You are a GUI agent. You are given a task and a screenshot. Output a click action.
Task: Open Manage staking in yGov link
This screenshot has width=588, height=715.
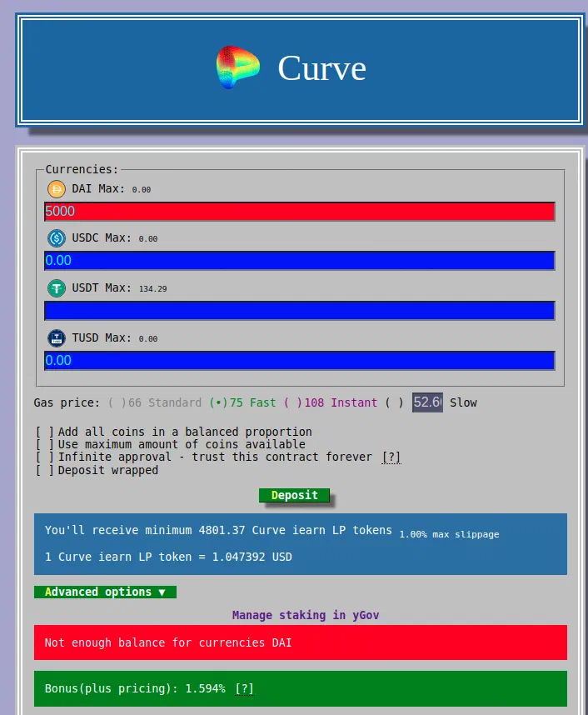[x=306, y=615]
